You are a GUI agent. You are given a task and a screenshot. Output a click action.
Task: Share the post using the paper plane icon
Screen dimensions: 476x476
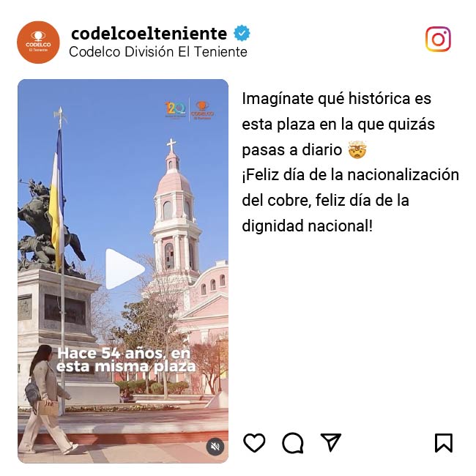coord(330,442)
